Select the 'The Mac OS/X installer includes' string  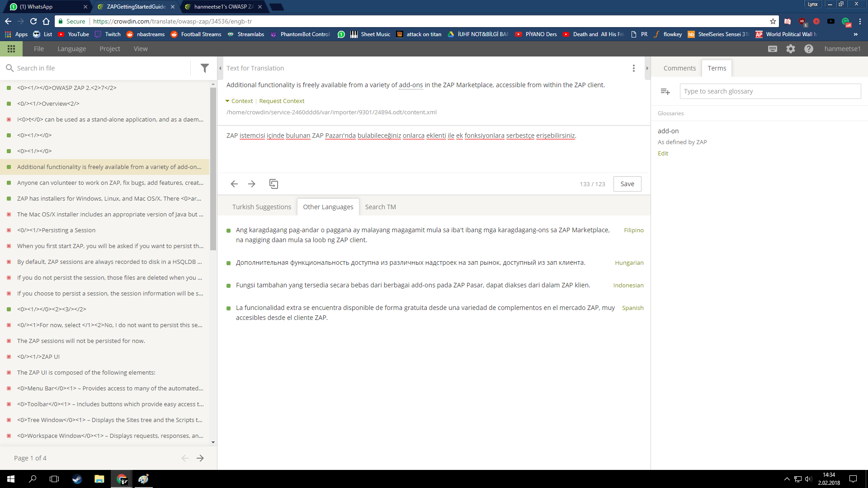coord(105,214)
